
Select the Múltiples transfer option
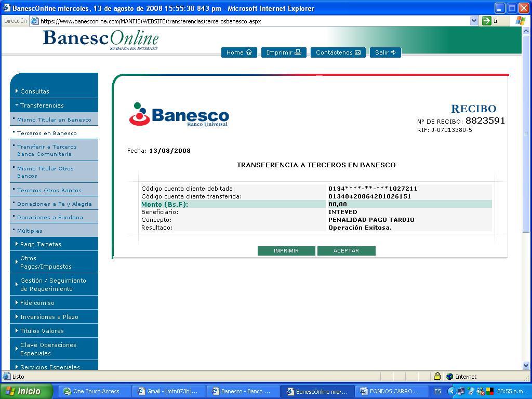coord(54,231)
